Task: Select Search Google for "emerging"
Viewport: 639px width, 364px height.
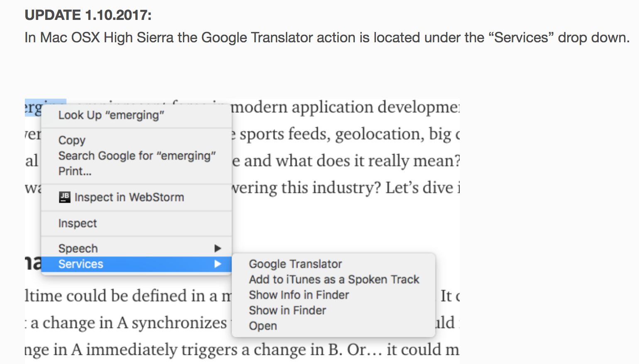Action: (x=136, y=156)
